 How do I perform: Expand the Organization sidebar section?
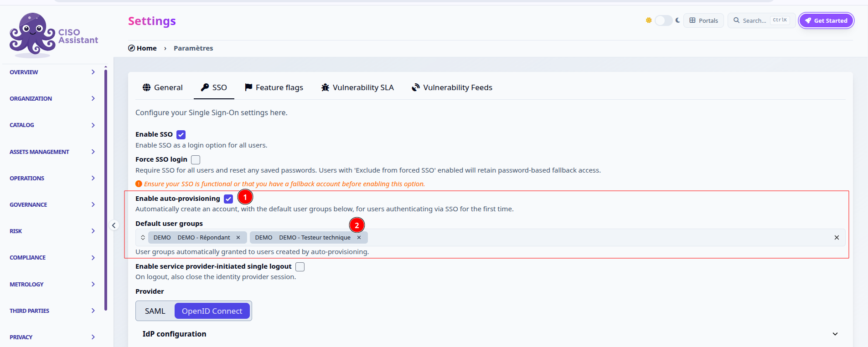(x=52, y=99)
